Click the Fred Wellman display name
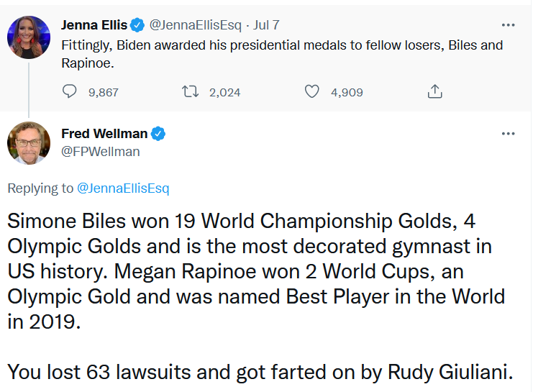Screen dimensions: 533x392 point(104,134)
